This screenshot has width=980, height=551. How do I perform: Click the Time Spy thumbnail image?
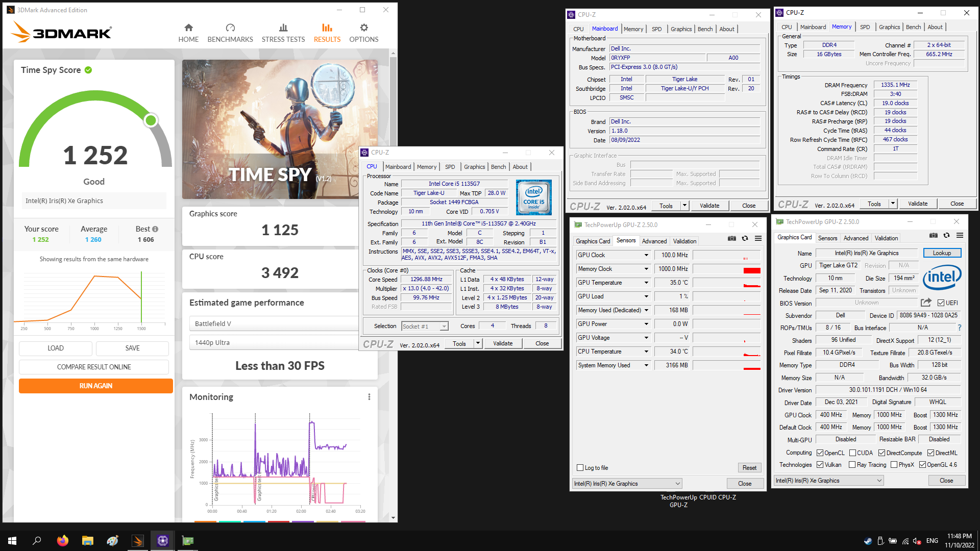(x=280, y=129)
